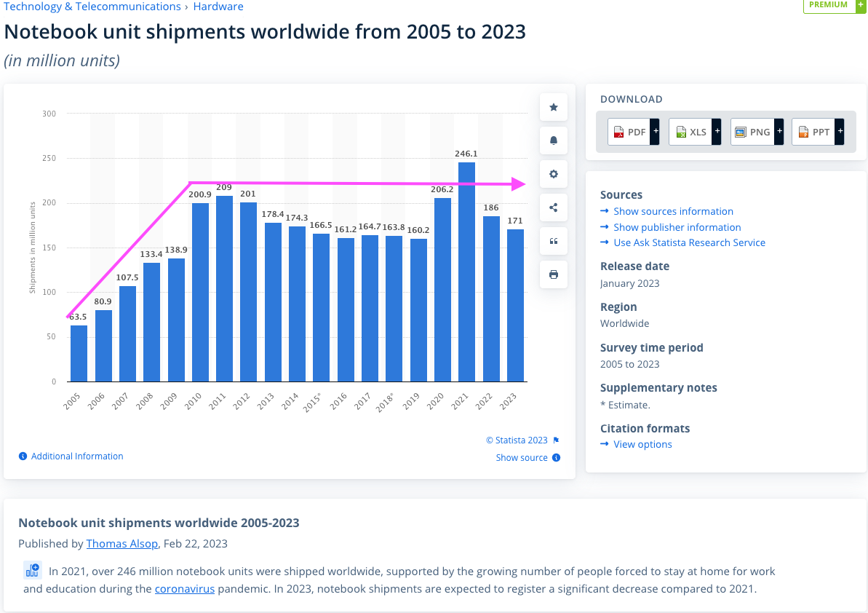868x613 pixels.
Task: Click the 'Worldwide' region value
Action: 624,323
